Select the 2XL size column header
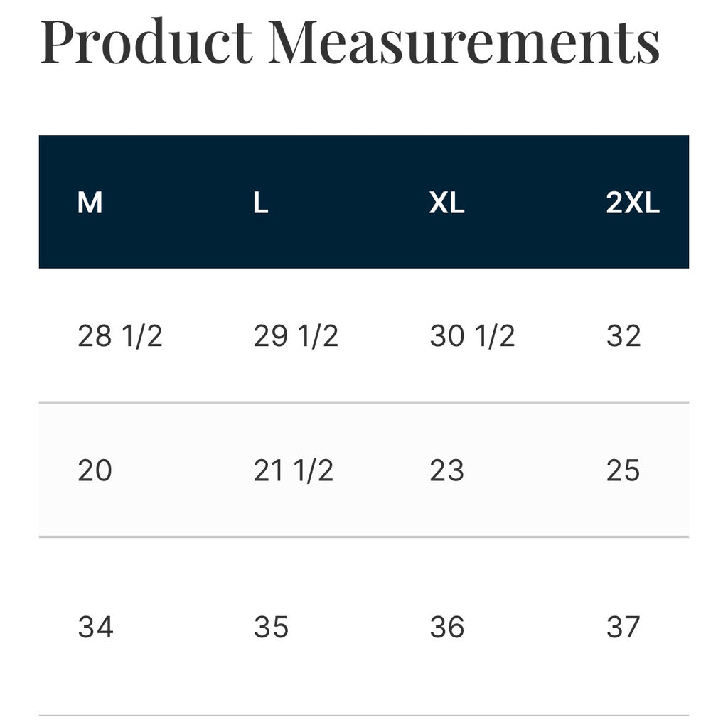The image size is (728, 727). (632, 203)
